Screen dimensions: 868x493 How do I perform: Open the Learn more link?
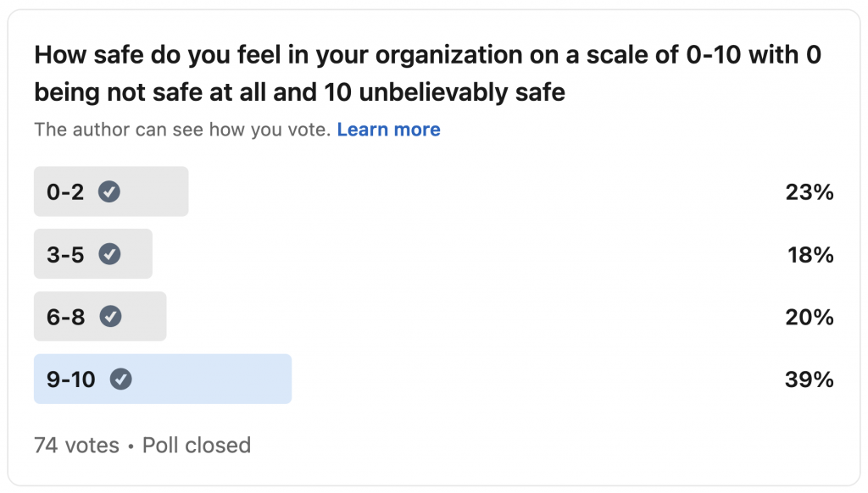pos(388,130)
